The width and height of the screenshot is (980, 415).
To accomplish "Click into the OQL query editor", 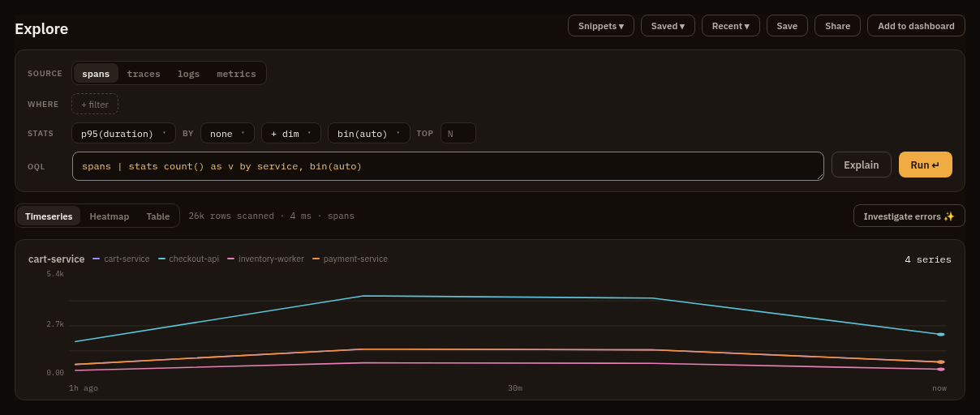I will point(448,166).
